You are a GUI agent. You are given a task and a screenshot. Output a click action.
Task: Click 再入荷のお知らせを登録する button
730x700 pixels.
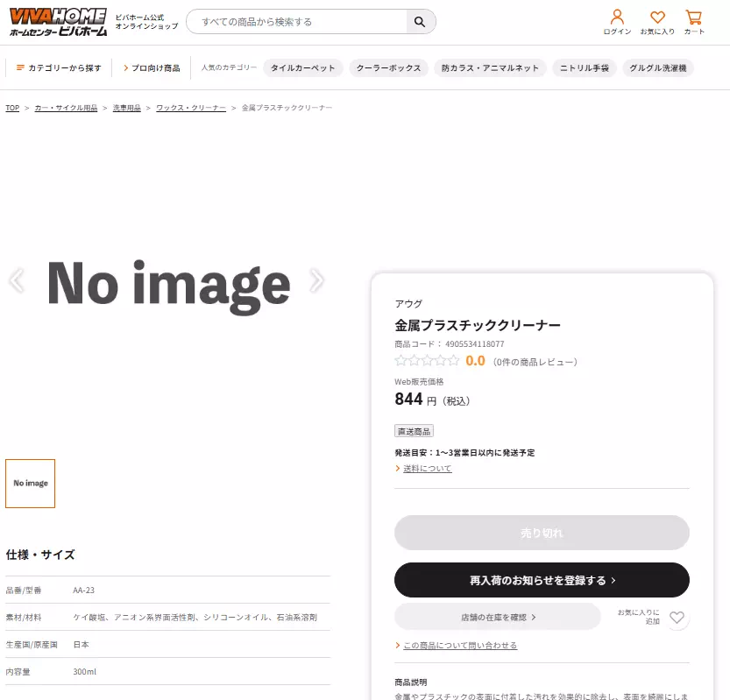542,579
